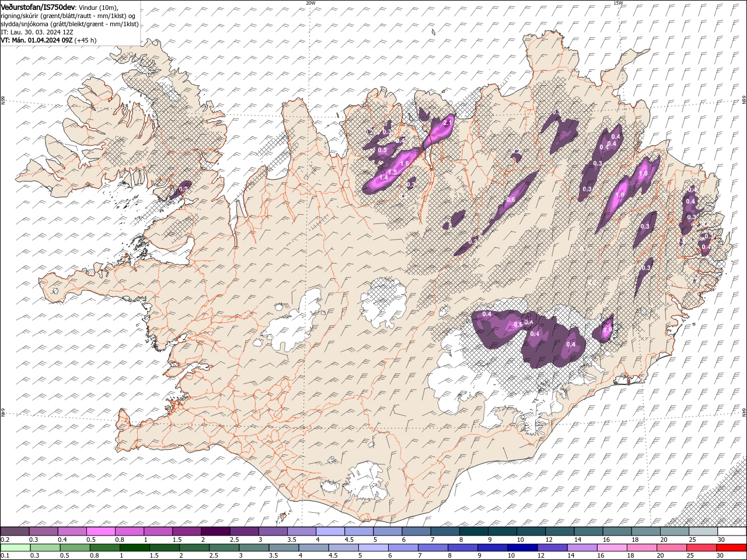Click the '0.1' label under the bottom legend row
The height and width of the screenshot is (560, 747).
click(x=5, y=556)
